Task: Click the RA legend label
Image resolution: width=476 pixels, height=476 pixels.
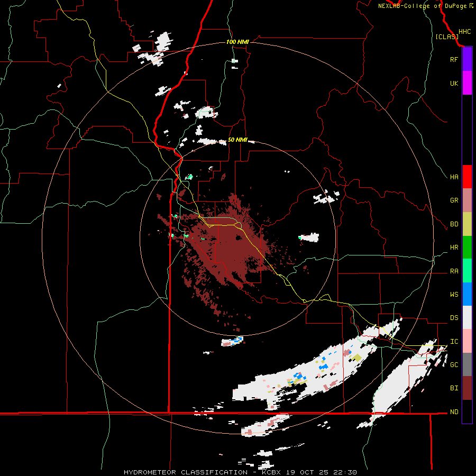Action: (454, 271)
